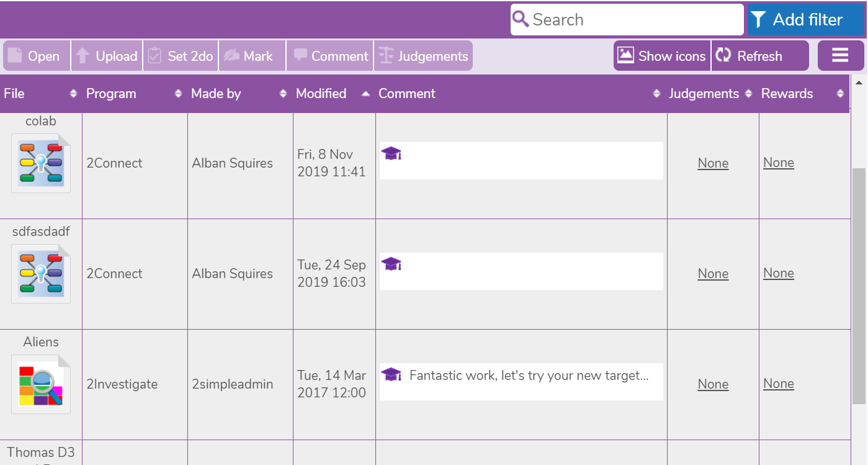The image size is (868, 465).
Task: Open the colab 2Connect file thumbnail
Action: (41, 163)
